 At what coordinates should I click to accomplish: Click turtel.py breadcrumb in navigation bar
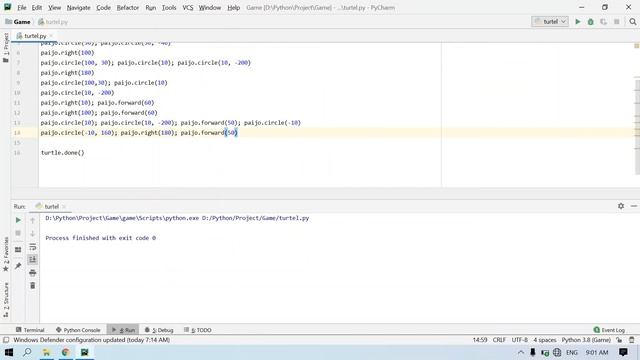(x=53, y=22)
